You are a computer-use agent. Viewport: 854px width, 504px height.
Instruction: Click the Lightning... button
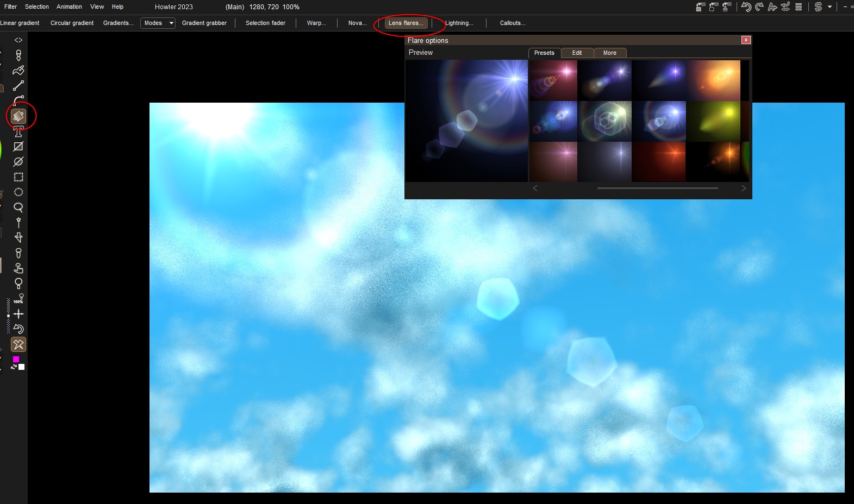click(x=459, y=23)
